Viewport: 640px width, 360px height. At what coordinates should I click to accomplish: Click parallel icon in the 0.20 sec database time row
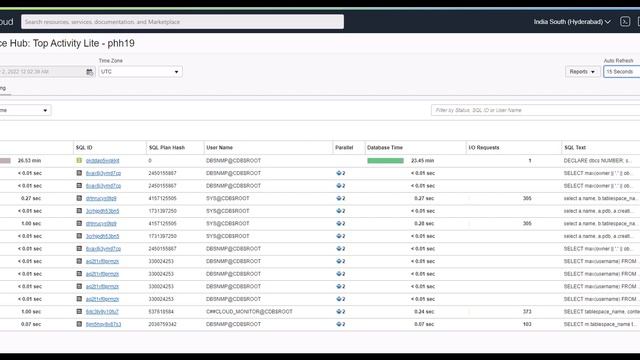pos(340,224)
